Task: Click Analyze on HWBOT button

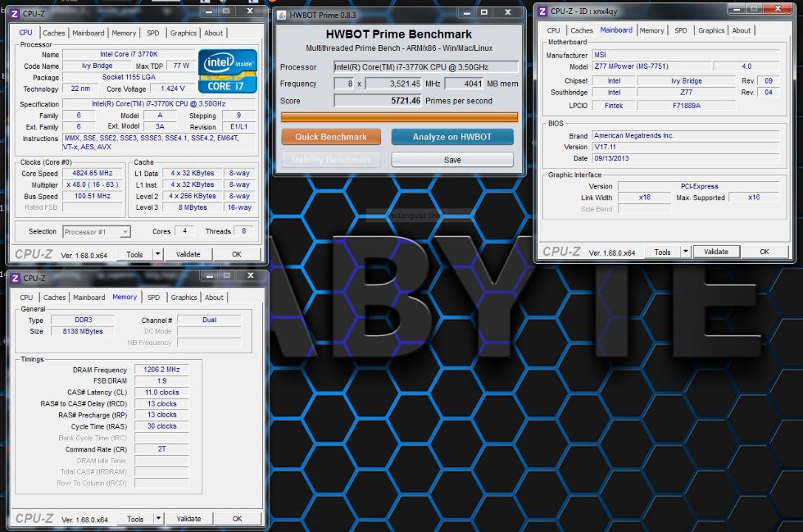Action: (452, 137)
